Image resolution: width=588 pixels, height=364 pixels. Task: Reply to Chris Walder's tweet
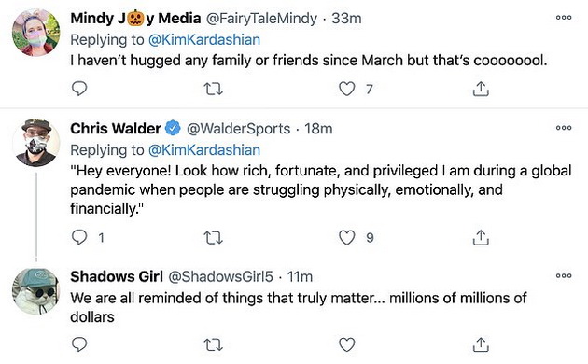click(79, 237)
